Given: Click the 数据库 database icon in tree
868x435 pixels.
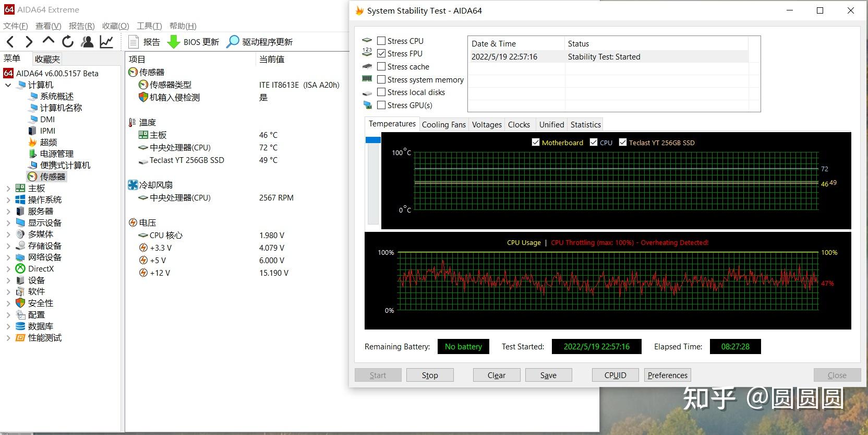Looking at the screenshot, I should [x=20, y=326].
